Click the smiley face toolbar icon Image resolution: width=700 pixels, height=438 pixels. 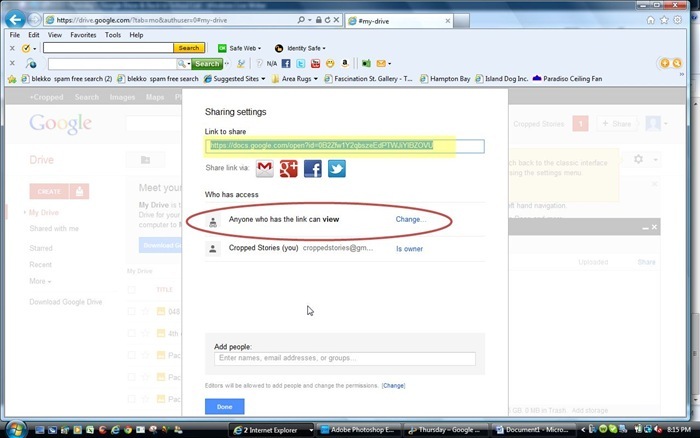click(330, 63)
